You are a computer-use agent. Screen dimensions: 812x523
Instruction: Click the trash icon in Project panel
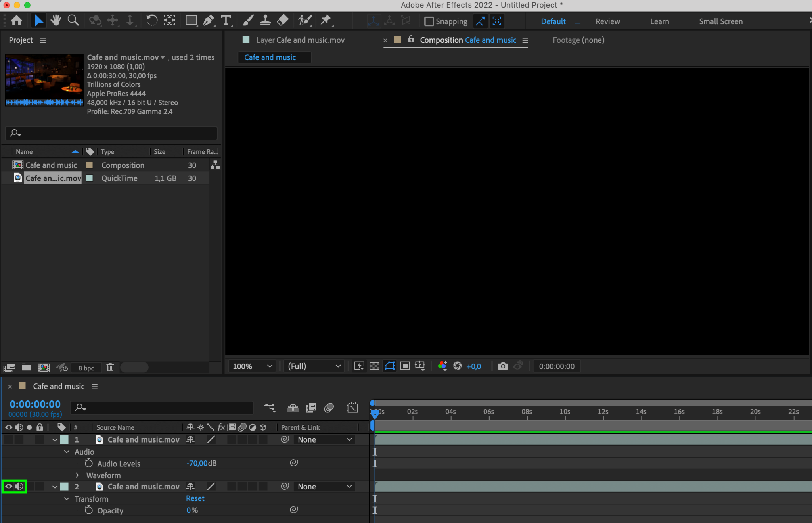(110, 368)
